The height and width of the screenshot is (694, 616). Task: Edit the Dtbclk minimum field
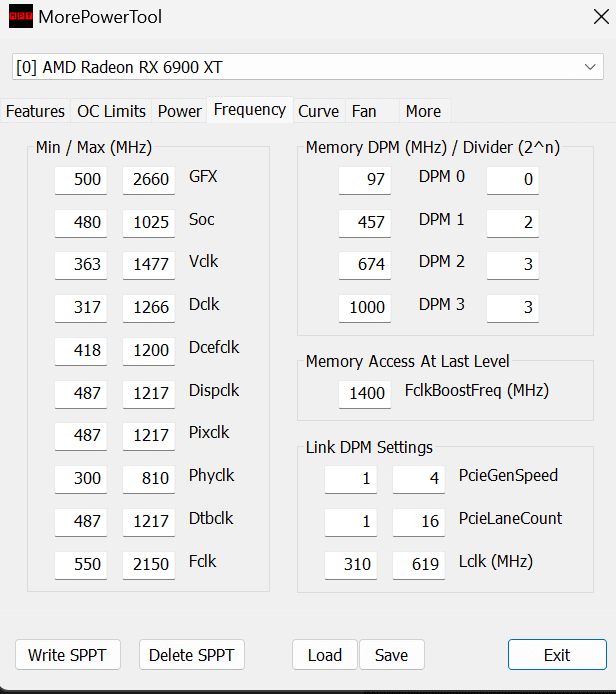pos(81,521)
